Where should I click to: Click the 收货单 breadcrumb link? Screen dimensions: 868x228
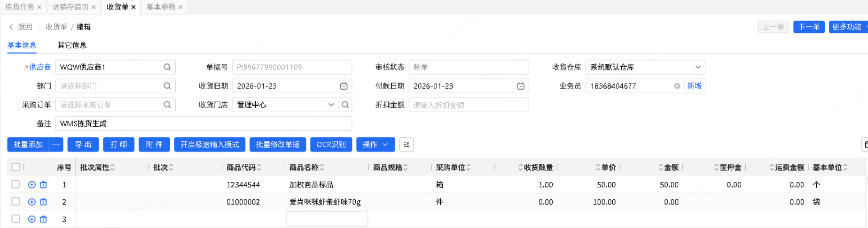[x=56, y=27]
